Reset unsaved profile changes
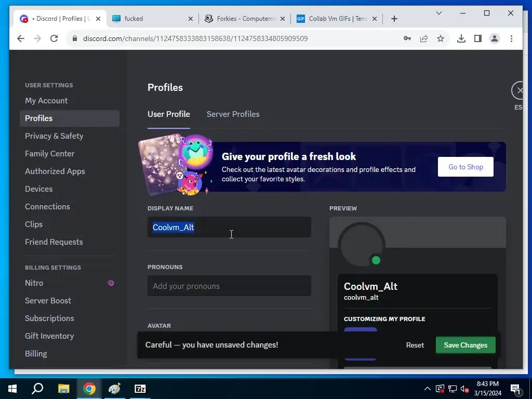Viewport: 532px width, 399px height. 415,345
